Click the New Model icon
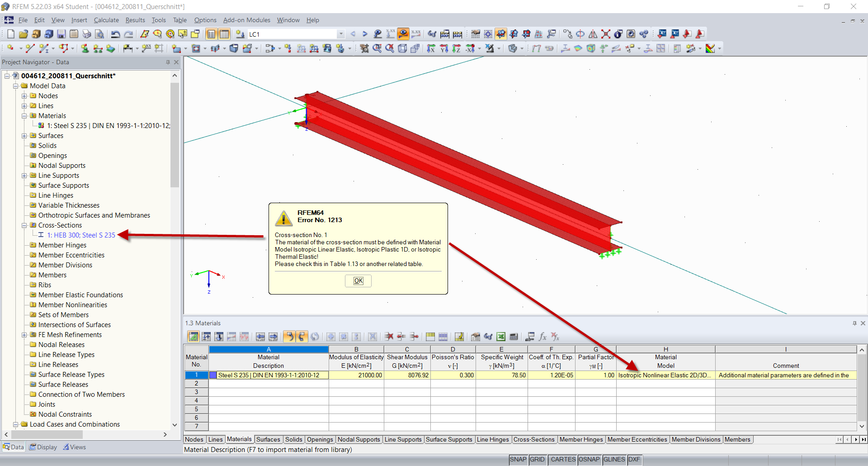The width and height of the screenshot is (868, 466). pos(11,34)
